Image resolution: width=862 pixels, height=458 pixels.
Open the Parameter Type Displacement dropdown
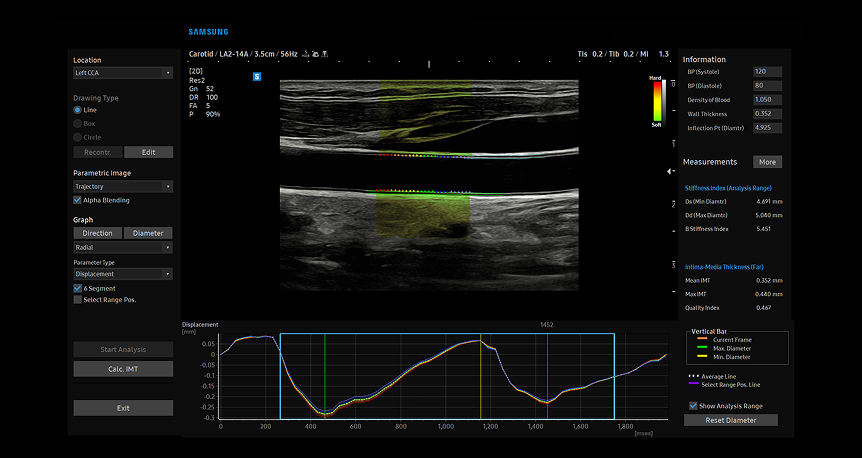(123, 274)
